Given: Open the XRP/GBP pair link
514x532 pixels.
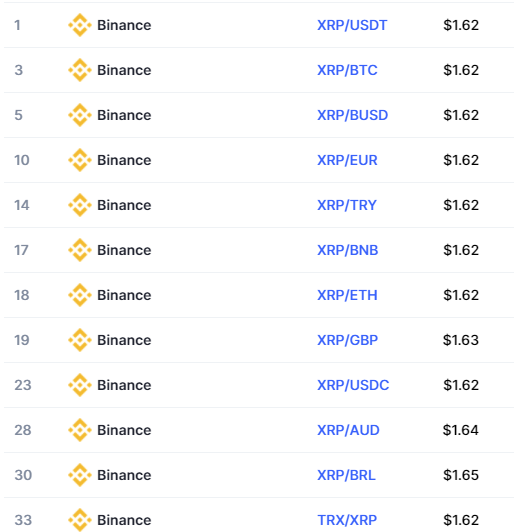Looking at the screenshot, I should 347,340.
